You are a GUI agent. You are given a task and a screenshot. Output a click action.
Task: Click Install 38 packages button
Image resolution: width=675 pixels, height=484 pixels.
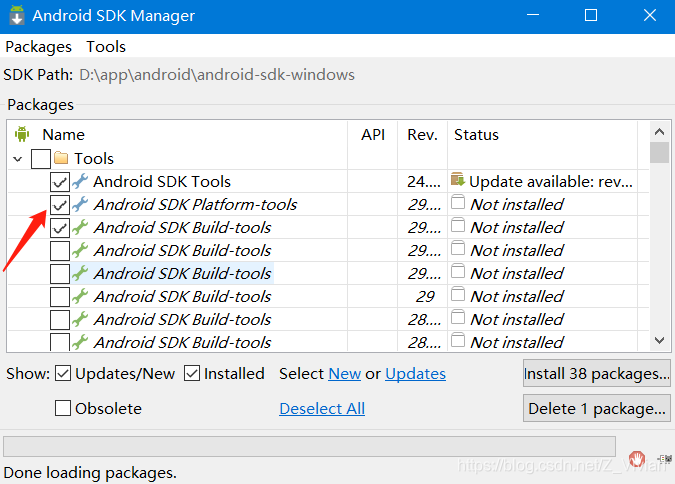596,374
